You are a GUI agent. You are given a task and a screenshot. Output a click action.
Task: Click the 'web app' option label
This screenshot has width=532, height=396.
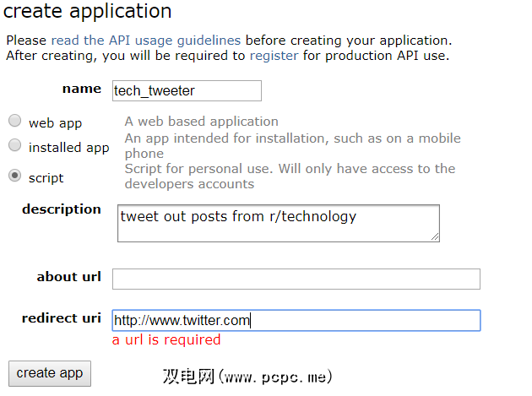(x=56, y=122)
